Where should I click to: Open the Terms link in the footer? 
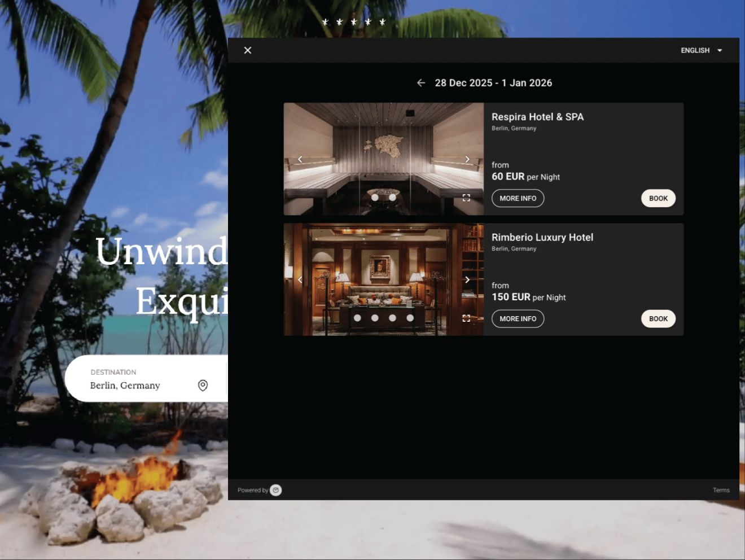(x=721, y=490)
